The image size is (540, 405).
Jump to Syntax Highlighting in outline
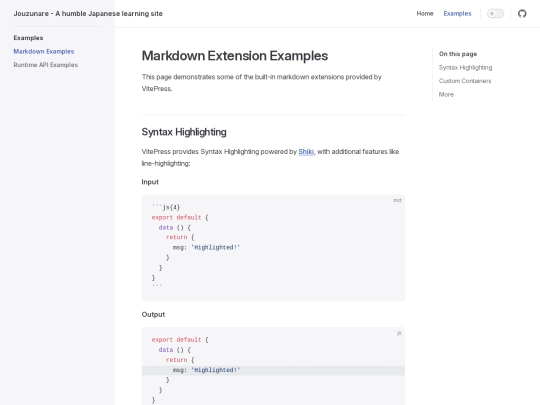pyautogui.click(x=465, y=68)
